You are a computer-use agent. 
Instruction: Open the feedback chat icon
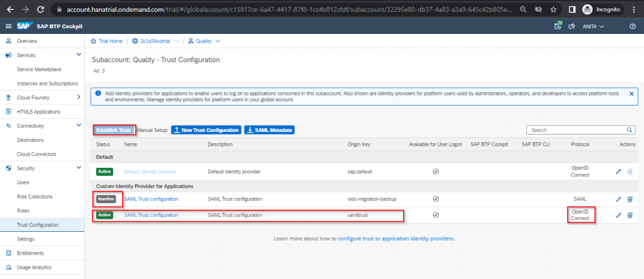[x=571, y=26]
